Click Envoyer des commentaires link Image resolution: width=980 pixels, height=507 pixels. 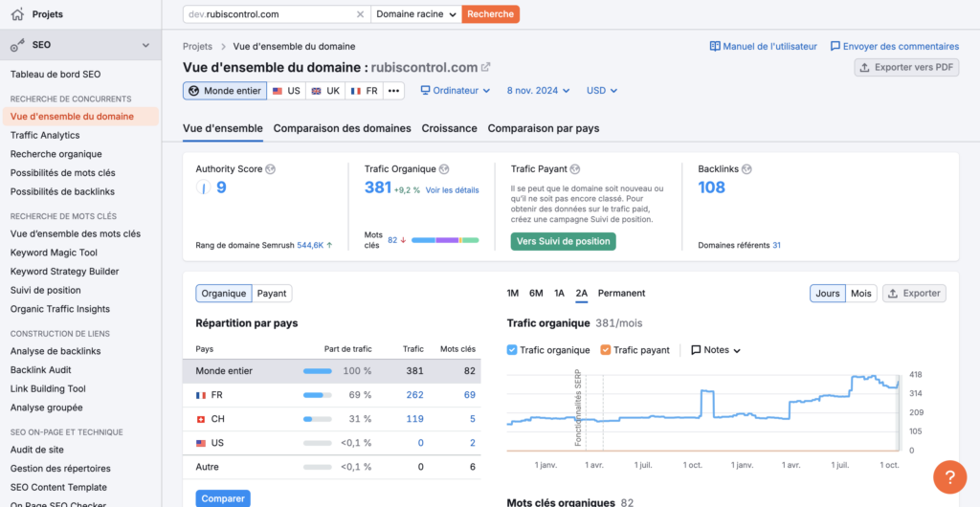pyautogui.click(x=895, y=46)
